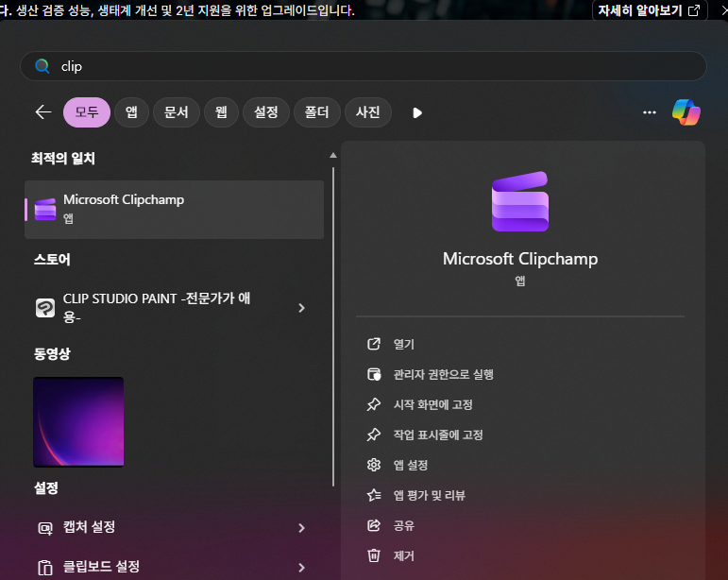Open the Copilot icon
728x580 pixels.
click(686, 112)
